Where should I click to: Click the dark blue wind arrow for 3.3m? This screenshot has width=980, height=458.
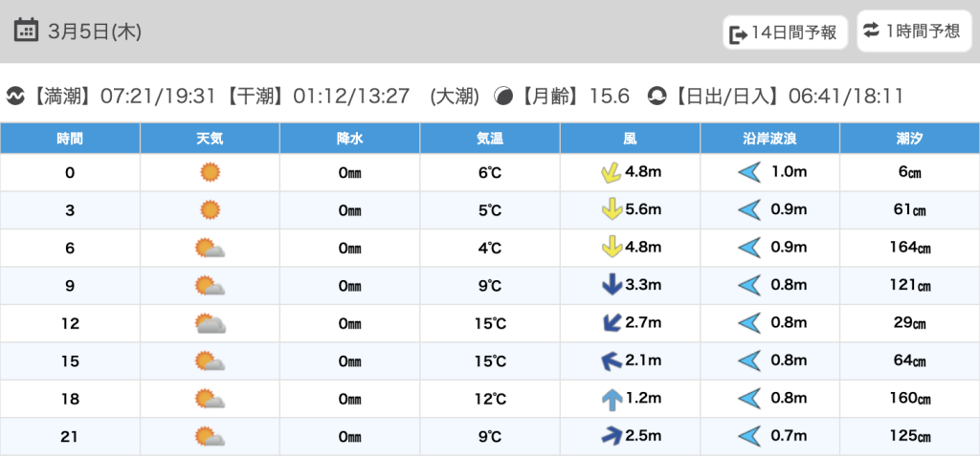point(612,285)
